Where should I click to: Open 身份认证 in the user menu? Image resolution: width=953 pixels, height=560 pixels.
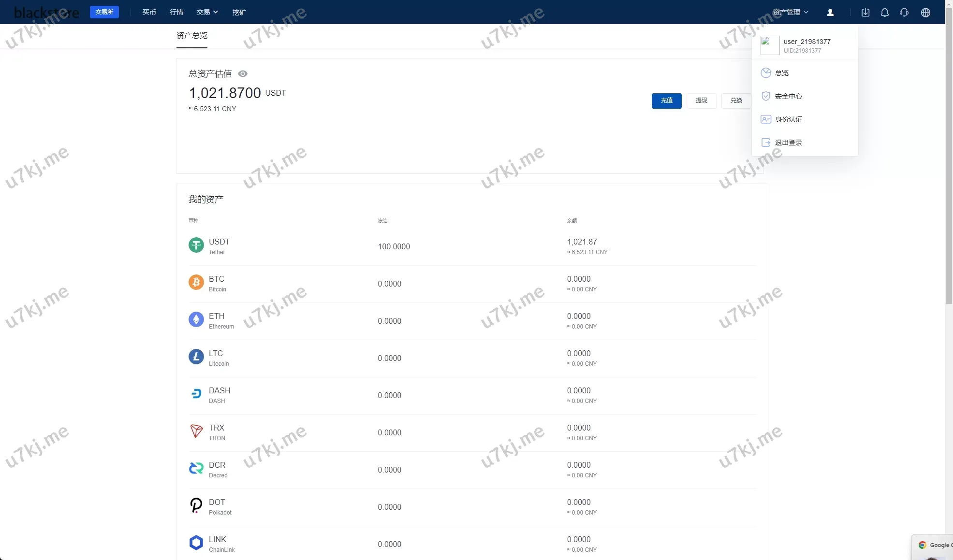pos(788,119)
